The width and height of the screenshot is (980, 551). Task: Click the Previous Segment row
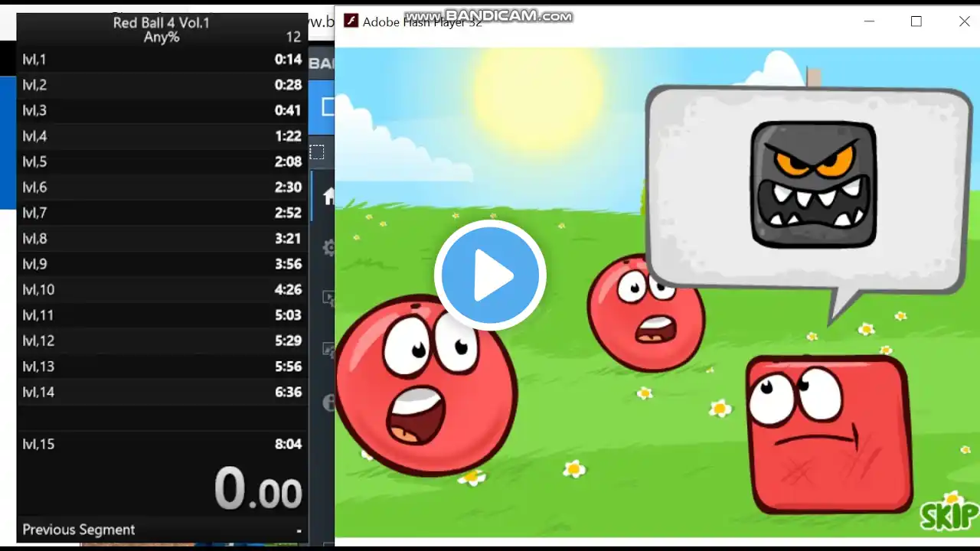[162, 530]
